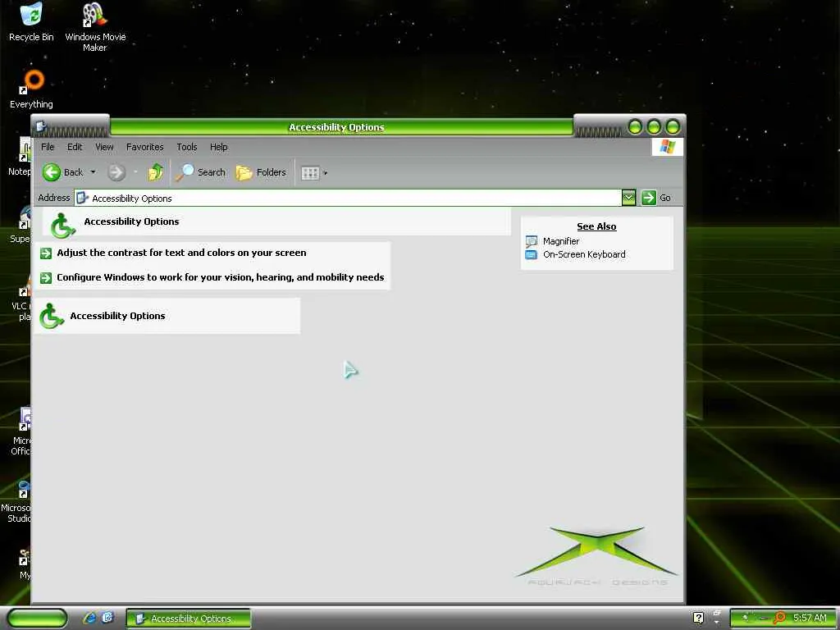Minimize the Accessibility Options window
The height and width of the screenshot is (630, 840).
(635, 127)
